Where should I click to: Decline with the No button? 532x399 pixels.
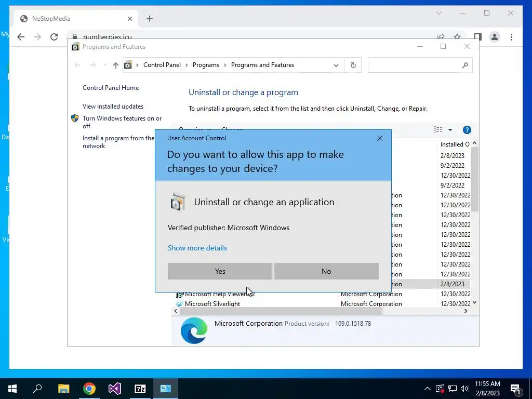(326, 271)
